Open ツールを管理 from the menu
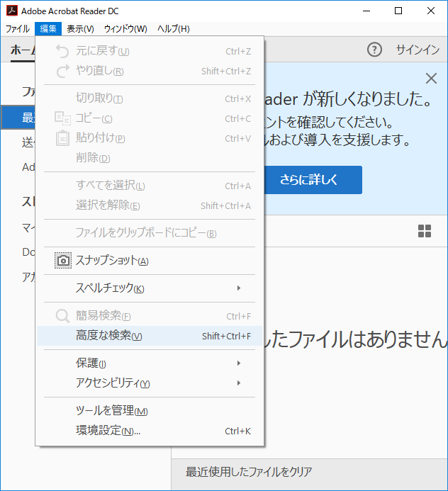The height and width of the screenshot is (491, 448). point(150,410)
